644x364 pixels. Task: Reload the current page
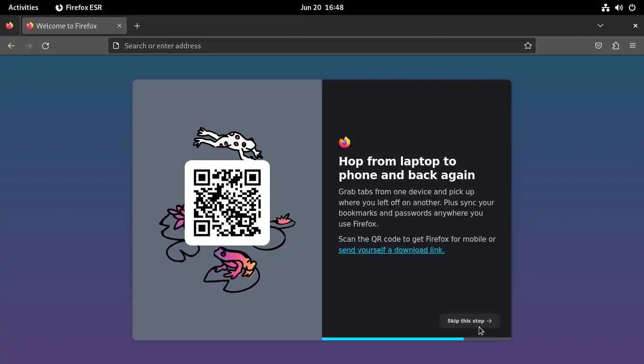click(x=45, y=45)
